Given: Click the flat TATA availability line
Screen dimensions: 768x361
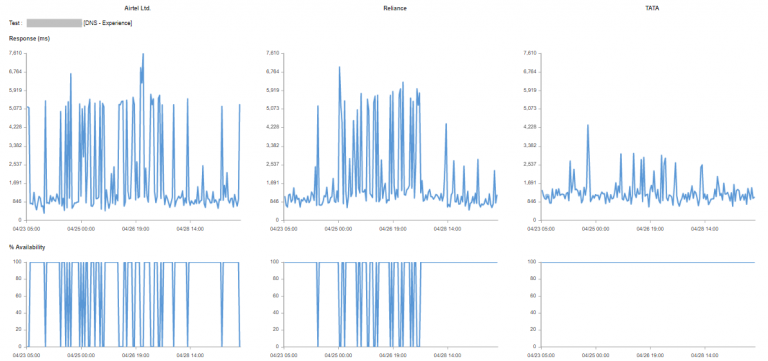Looking at the screenshot, I should click(x=648, y=263).
